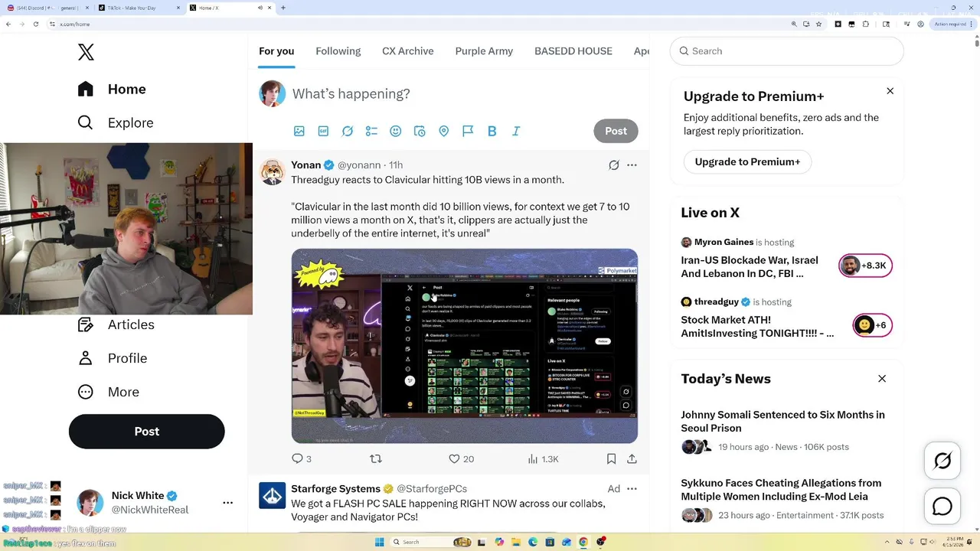
Task: Add a GIF to the post
Action: pyautogui.click(x=323, y=131)
